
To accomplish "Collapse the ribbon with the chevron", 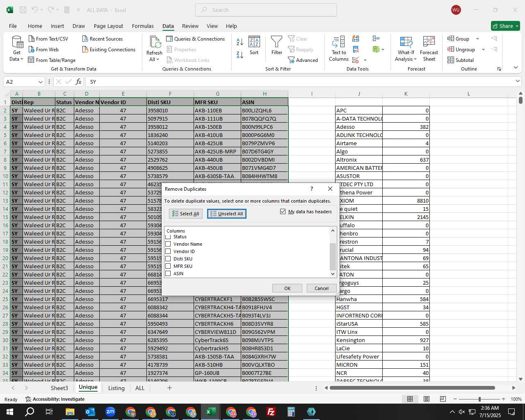I will click(x=516, y=68).
